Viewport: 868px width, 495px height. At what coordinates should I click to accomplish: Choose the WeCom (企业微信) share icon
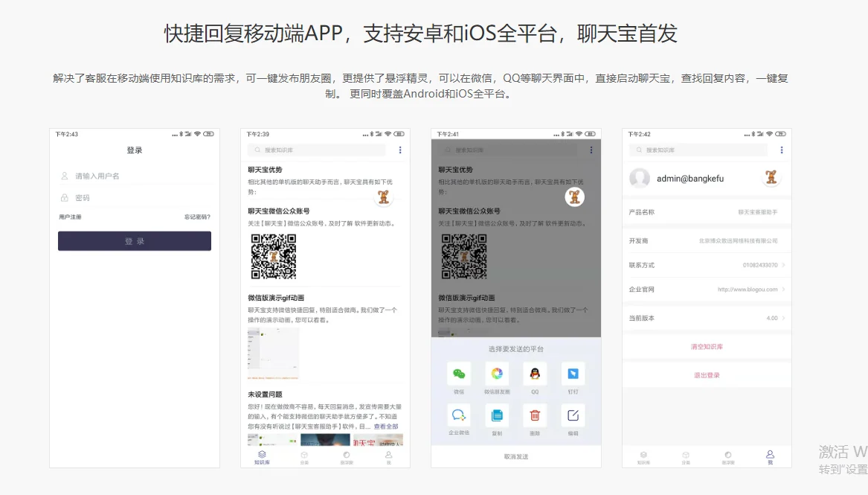point(459,415)
